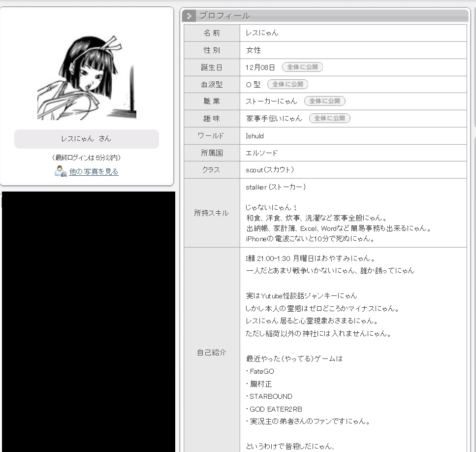Click the arrow icon in the プロフィール header
The height and width of the screenshot is (452, 476).
[190, 16]
